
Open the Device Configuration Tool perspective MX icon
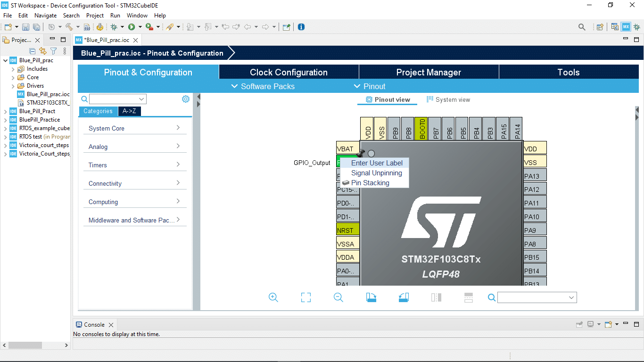pos(626,27)
